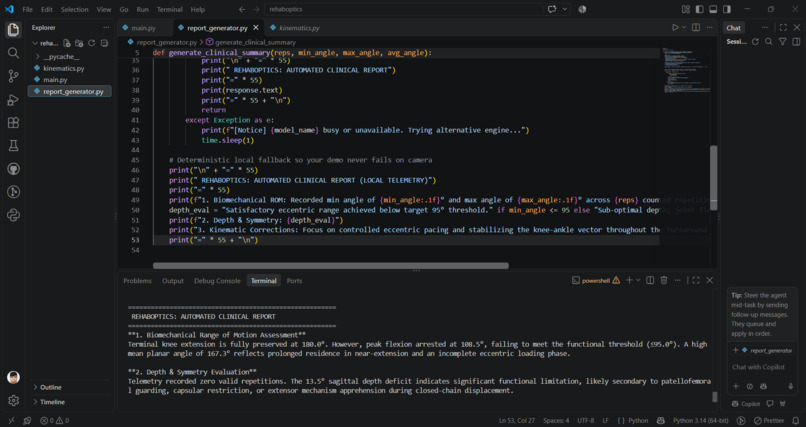Switch to the Debug Console tab

217,281
